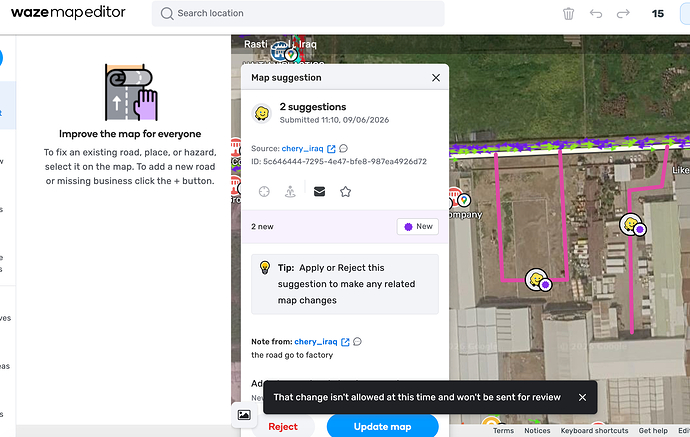
Task: Click the star follow icon
Action: point(345,192)
